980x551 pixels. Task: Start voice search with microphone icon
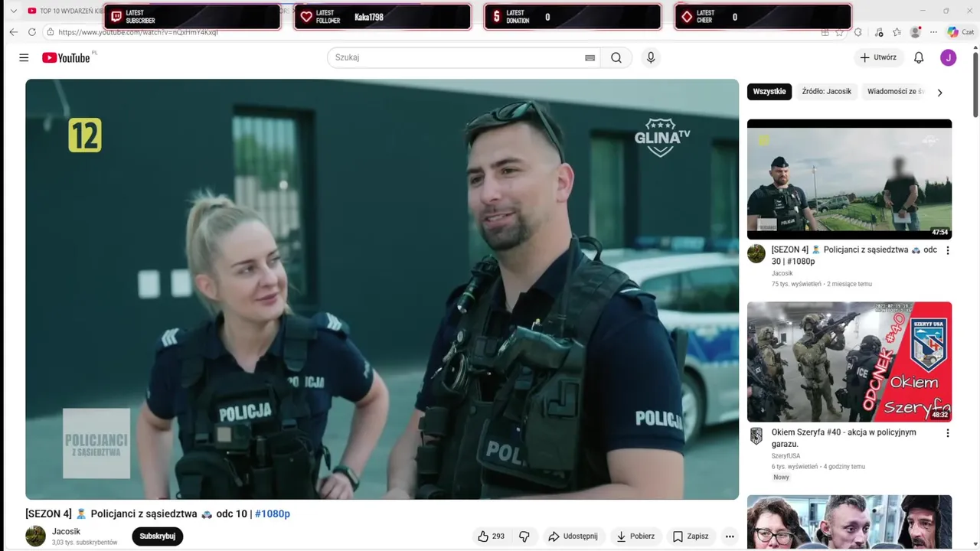coord(651,57)
